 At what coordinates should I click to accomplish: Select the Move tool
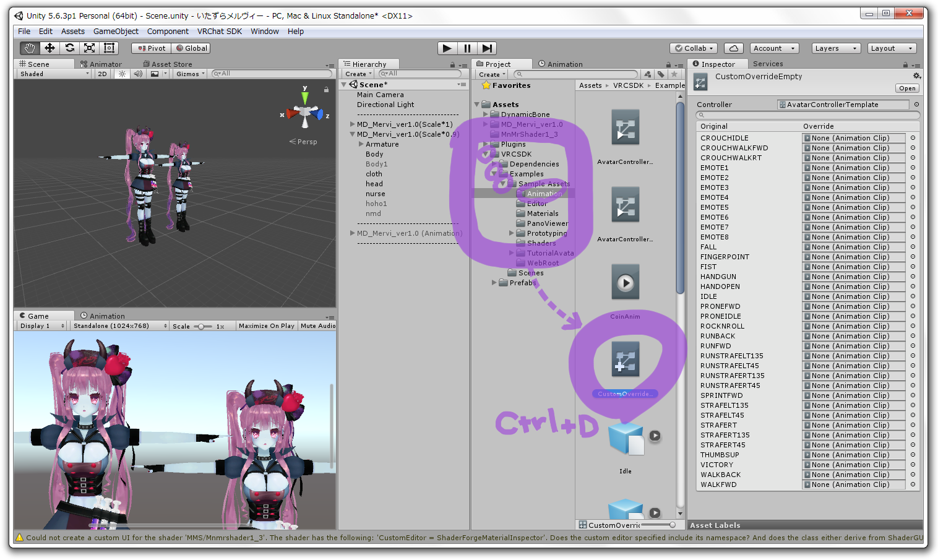click(x=49, y=48)
